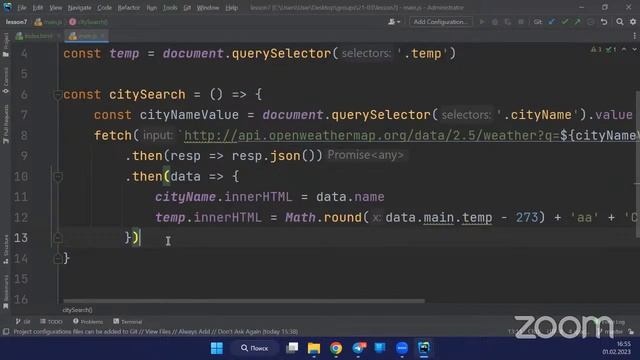The image size is (640, 360).
Task: Open the Commit tool window
Action: tap(5, 80)
